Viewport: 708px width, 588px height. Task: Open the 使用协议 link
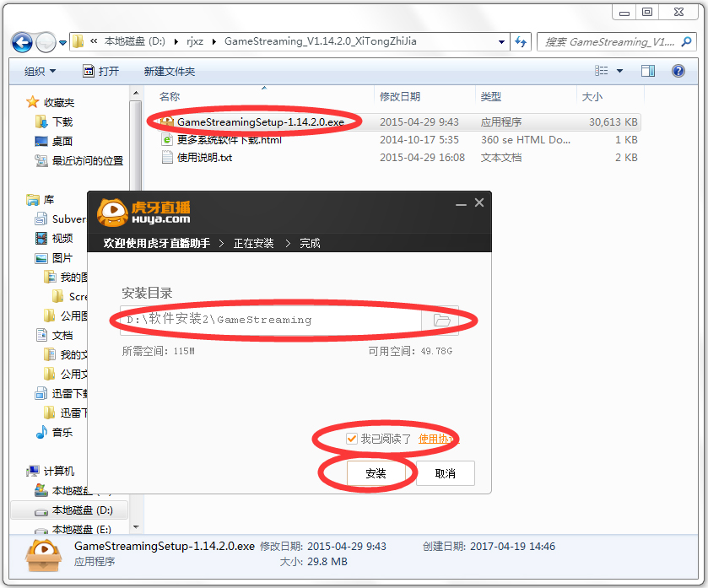pyautogui.click(x=438, y=439)
